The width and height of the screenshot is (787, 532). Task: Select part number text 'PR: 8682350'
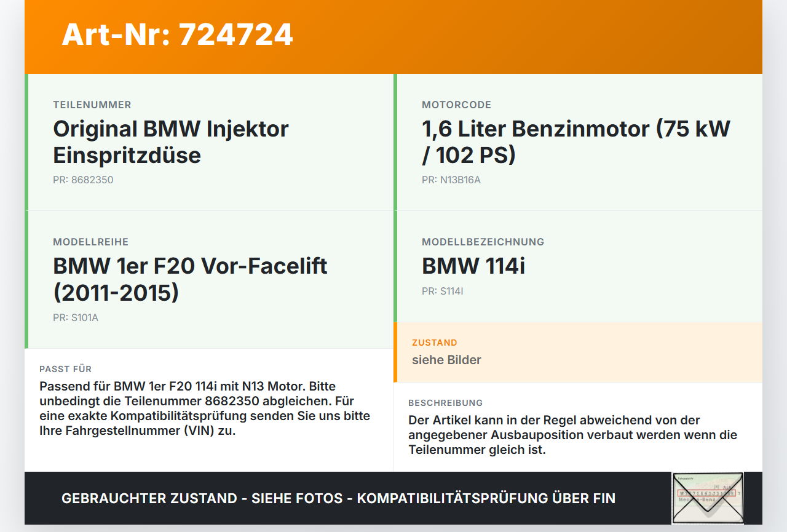coord(83,180)
